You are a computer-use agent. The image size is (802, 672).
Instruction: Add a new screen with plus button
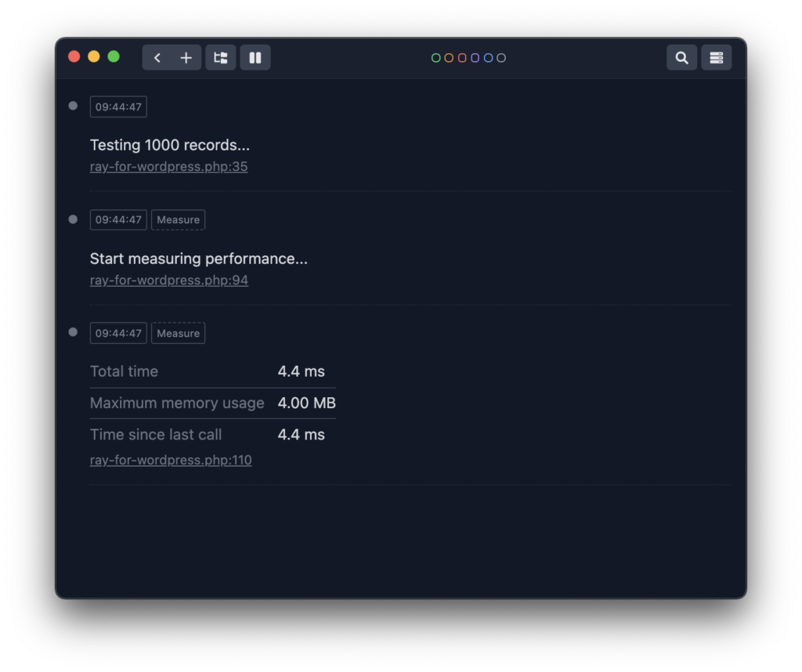pyautogui.click(x=186, y=58)
